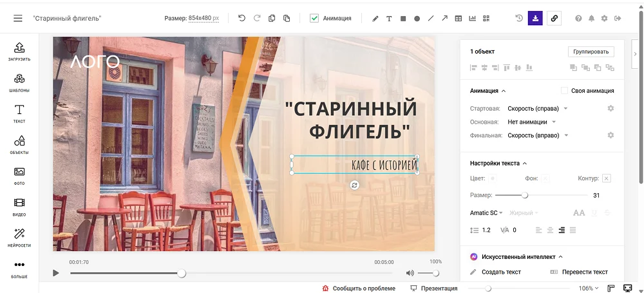Open version history
644x293 pixels.
519,18
